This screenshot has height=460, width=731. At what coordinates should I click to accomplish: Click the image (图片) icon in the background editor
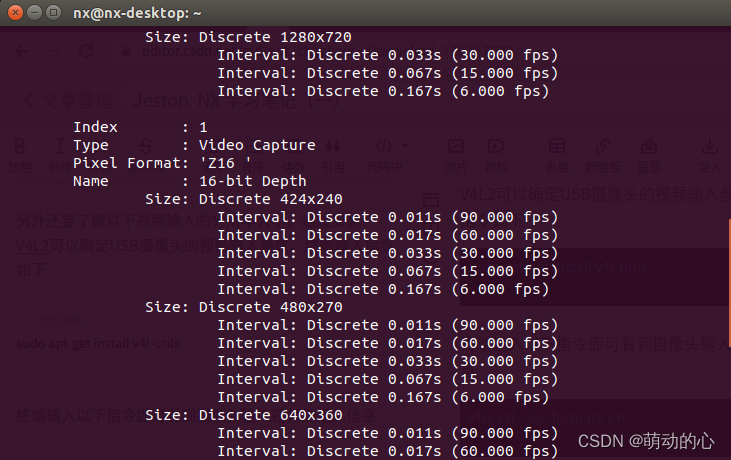pos(455,146)
